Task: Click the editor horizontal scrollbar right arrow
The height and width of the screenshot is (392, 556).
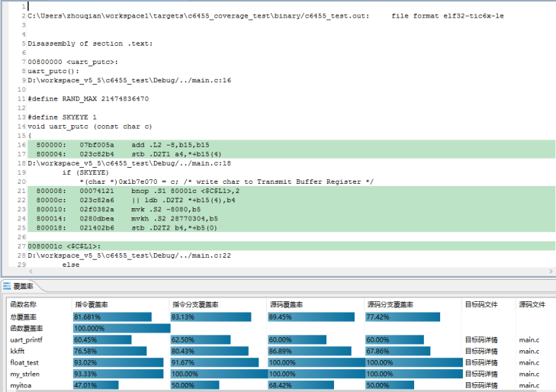Action: click(551, 272)
